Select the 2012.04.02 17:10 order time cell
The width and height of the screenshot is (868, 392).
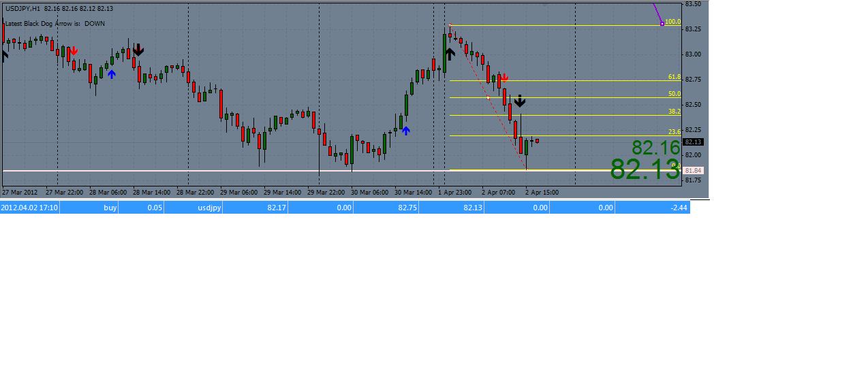coord(29,208)
